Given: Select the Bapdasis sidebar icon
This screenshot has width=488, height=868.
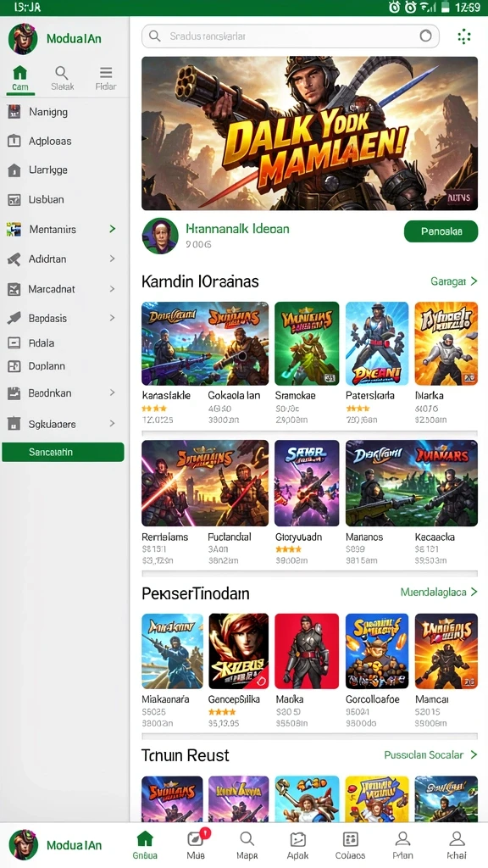Looking at the screenshot, I should tap(14, 319).
